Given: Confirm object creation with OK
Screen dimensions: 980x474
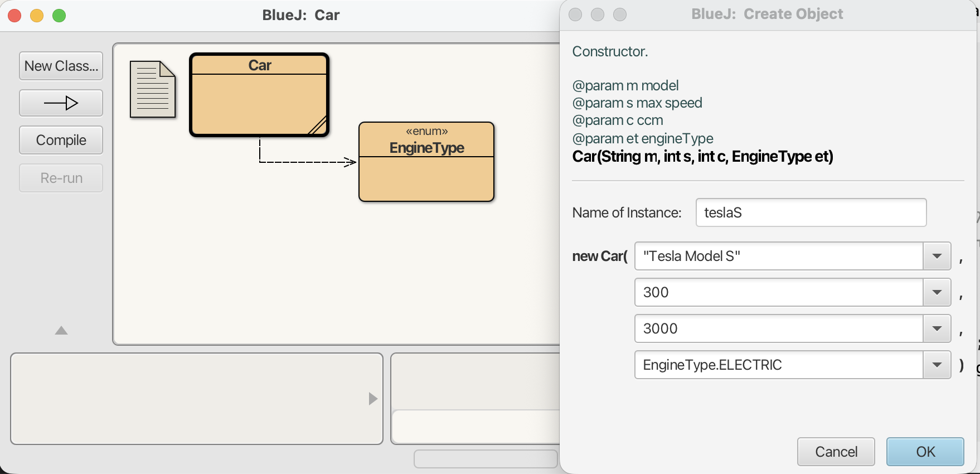Looking at the screenshot, I should [x=925, y=452].
